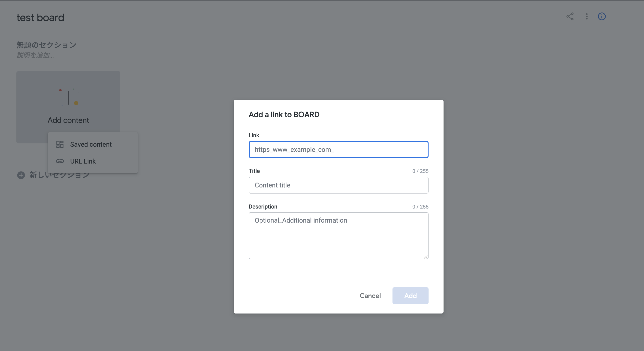Image resolution: width=644 pixels, height=351 pixels.
Task: Click the description textarea resize handle
Action: (426, 256)
